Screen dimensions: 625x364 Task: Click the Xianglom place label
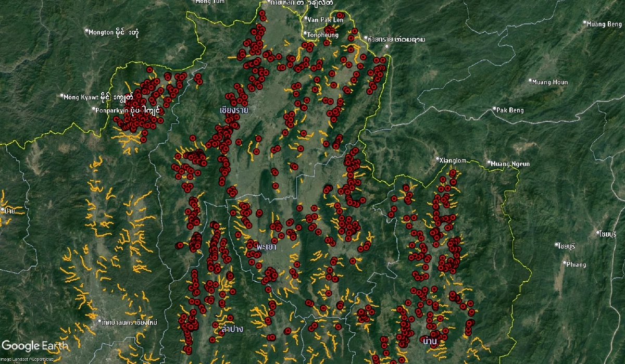coord(453,160)
